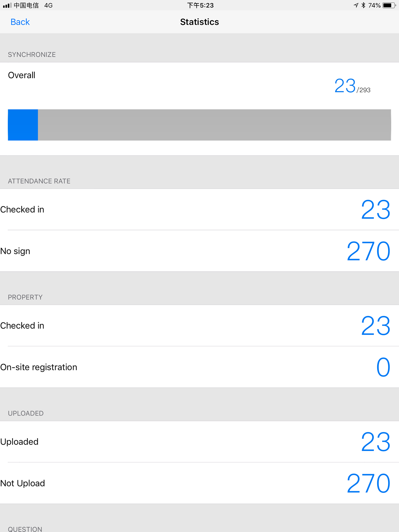Tap the Back button
This screenshot has width=399, height=532.
coord(20,22)
